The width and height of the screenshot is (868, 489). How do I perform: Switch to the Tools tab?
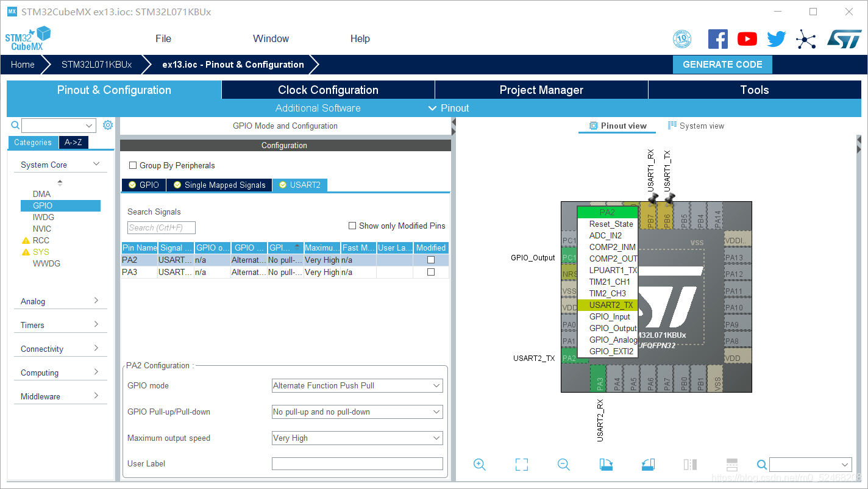tap(755, 90)
